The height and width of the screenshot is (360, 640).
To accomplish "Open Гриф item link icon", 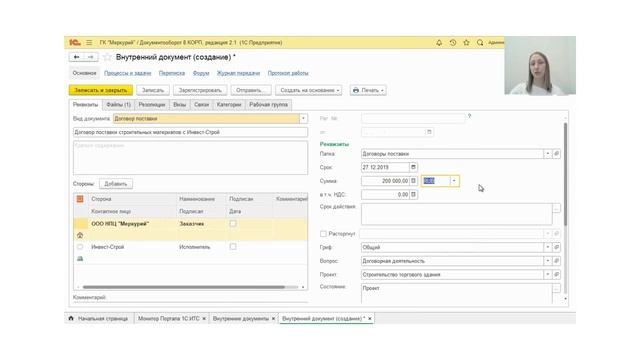I will (x=556, y=247).
